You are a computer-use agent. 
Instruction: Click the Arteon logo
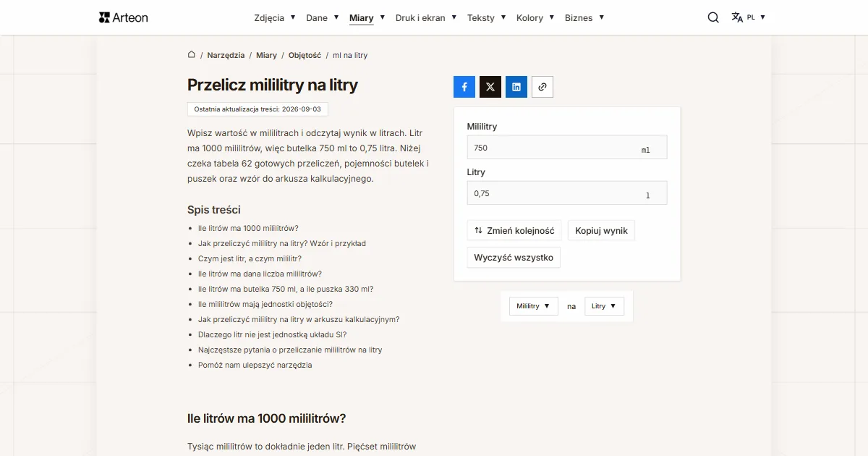(124, 17)
